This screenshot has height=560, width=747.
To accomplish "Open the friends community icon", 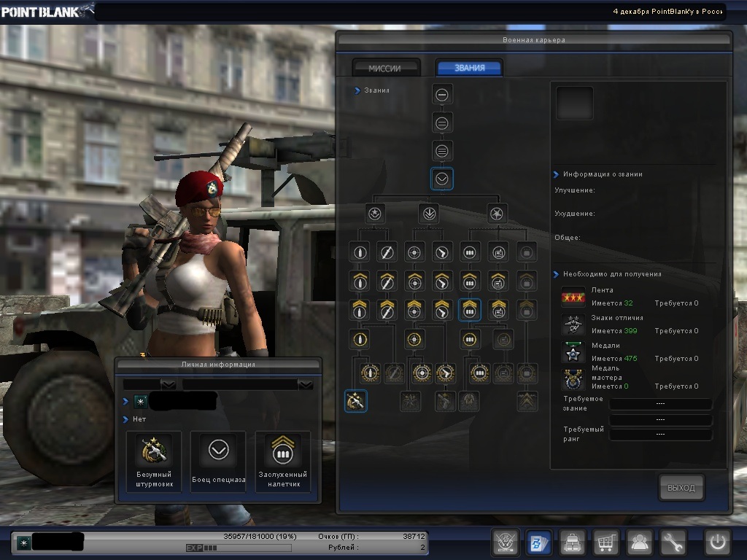I will 640,542.
